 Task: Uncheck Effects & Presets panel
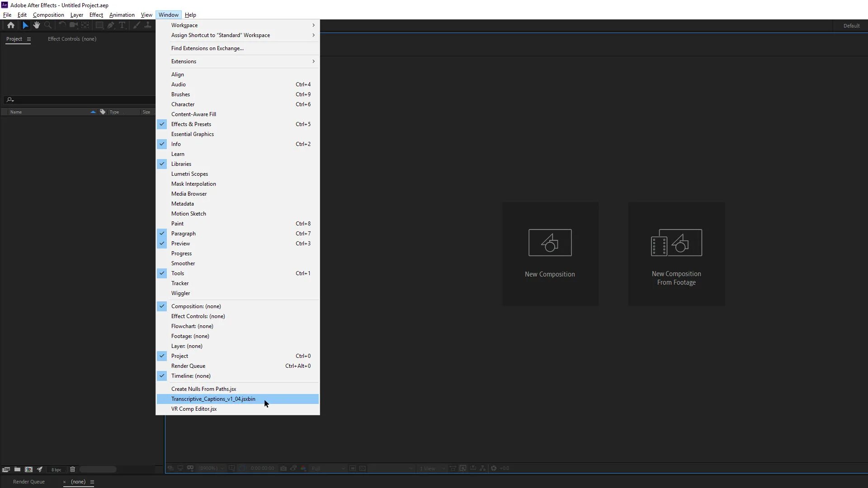tap(191, 124)
